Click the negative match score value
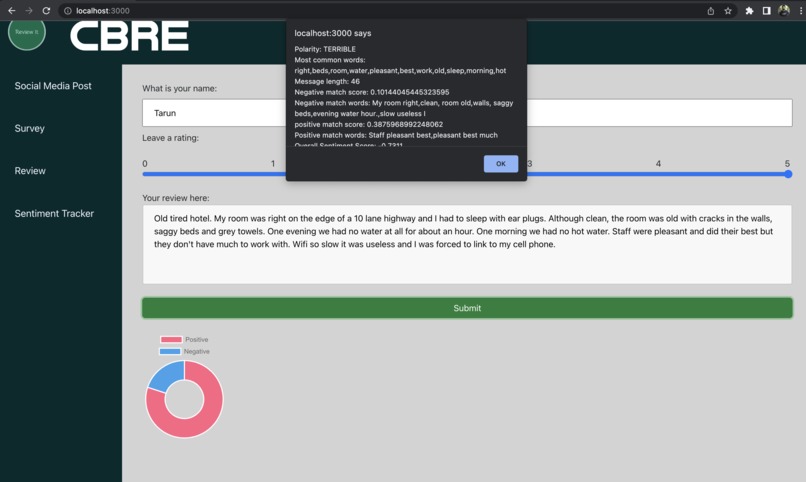This screenshot has width=806, height=482. click(x=410, y=92)
